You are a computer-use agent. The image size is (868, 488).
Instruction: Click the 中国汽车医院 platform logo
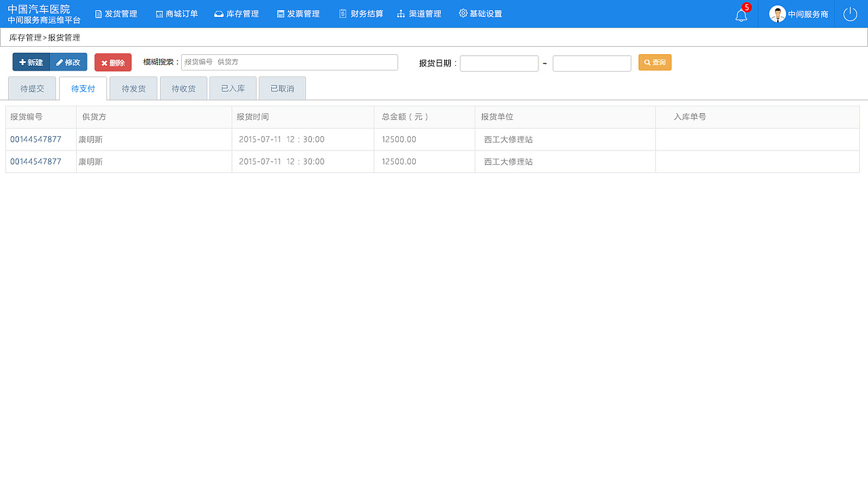[x=44, y=14]
